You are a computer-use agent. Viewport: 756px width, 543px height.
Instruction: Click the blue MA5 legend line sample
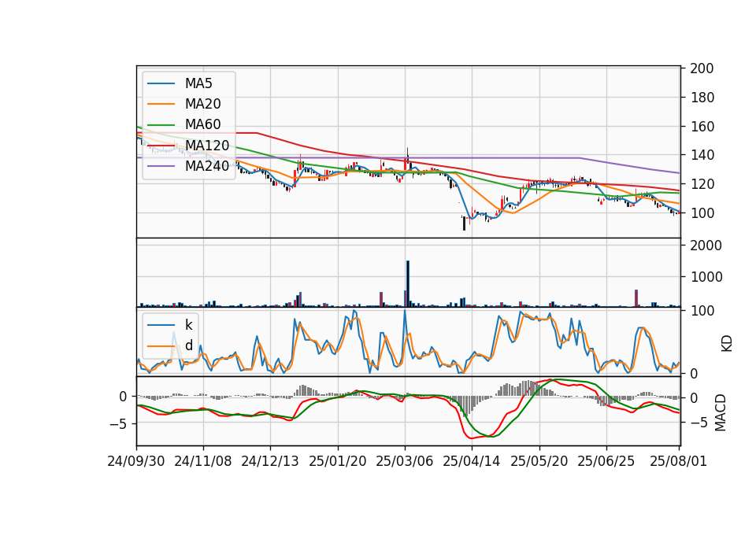tap(161, 84)
